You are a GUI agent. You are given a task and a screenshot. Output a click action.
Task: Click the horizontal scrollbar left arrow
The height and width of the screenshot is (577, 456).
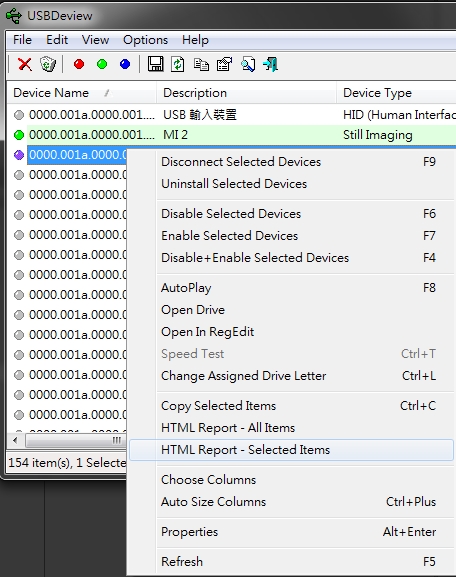coord(15,440)
